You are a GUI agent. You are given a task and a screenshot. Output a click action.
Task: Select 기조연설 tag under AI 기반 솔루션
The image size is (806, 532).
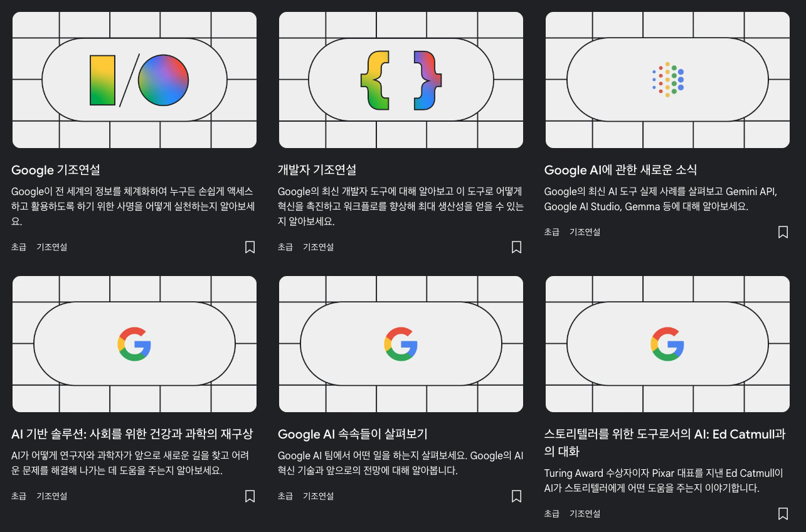pos(51,496)
